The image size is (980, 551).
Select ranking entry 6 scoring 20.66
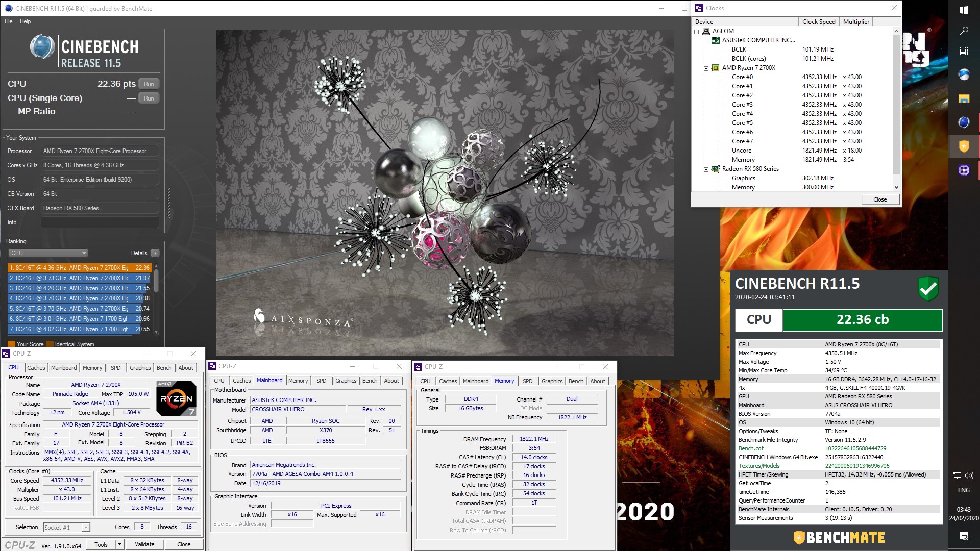pyautogui.click(x=80, y=319)
